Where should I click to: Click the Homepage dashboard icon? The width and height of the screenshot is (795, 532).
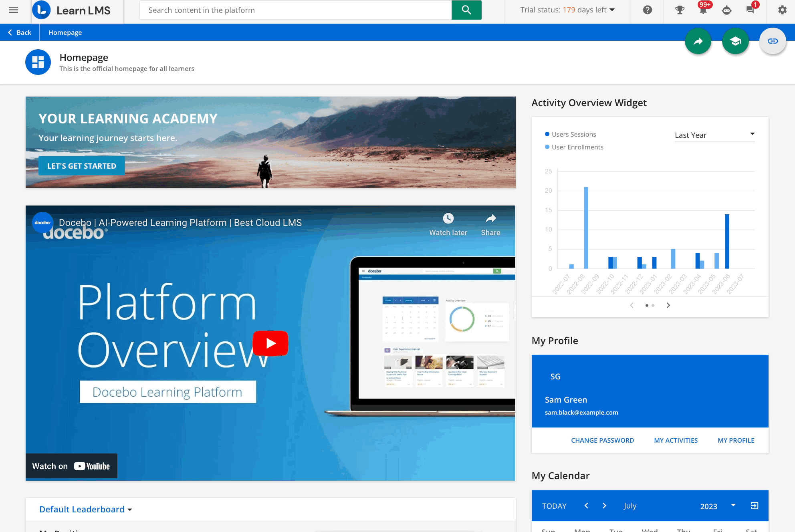38,62
